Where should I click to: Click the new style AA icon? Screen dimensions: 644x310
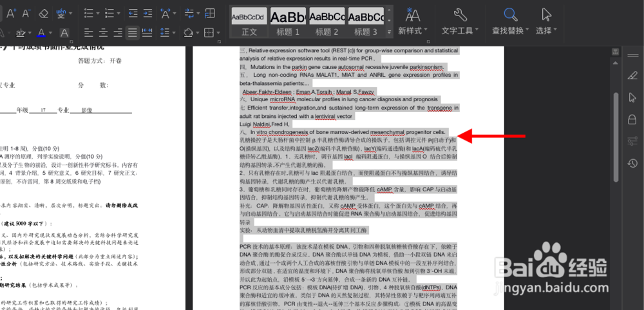pyautogui.click(x=412, y=15)
